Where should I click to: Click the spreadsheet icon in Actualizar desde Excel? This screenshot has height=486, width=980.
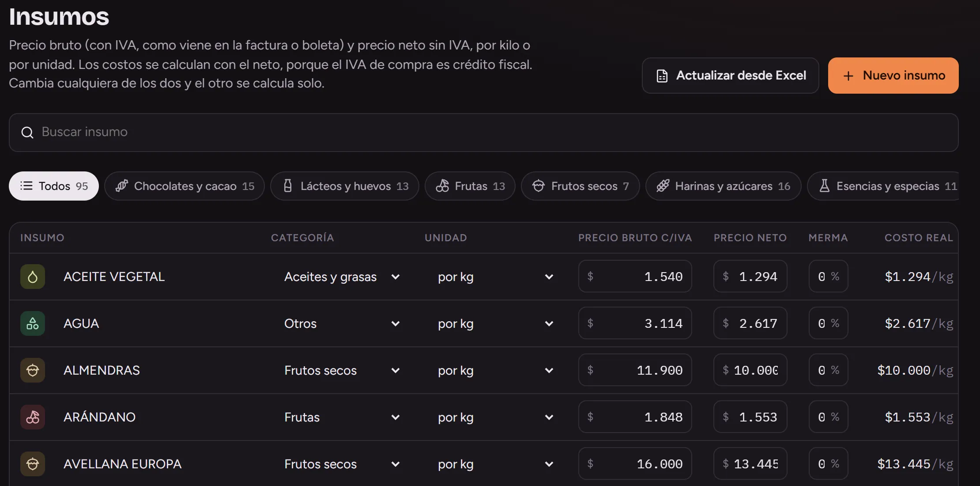tap(662, 76)
